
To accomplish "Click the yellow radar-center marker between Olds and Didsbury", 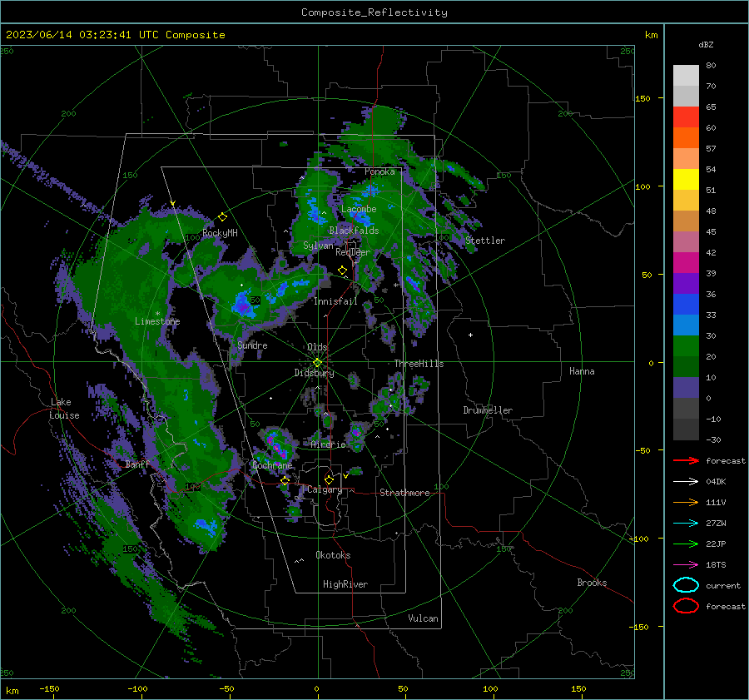I will 317,363.
